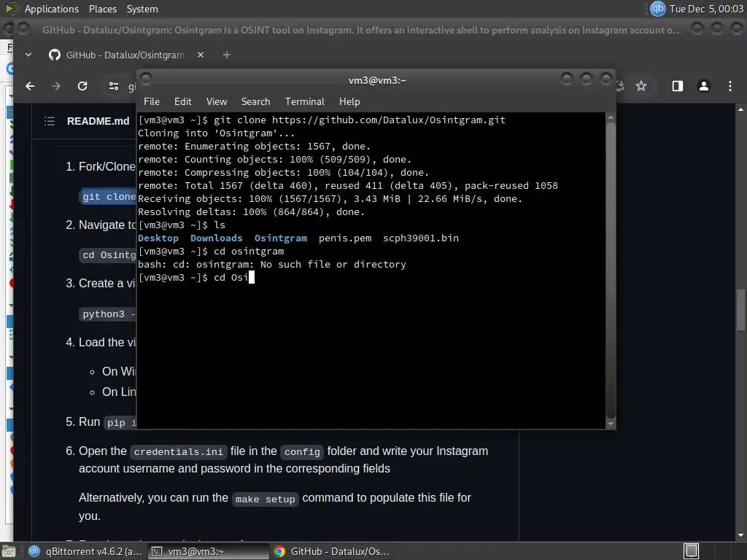The image size is (747, 560).
Task: Open the terminal Edit menu
Action: pyautogui.click(x=182, y=101)
